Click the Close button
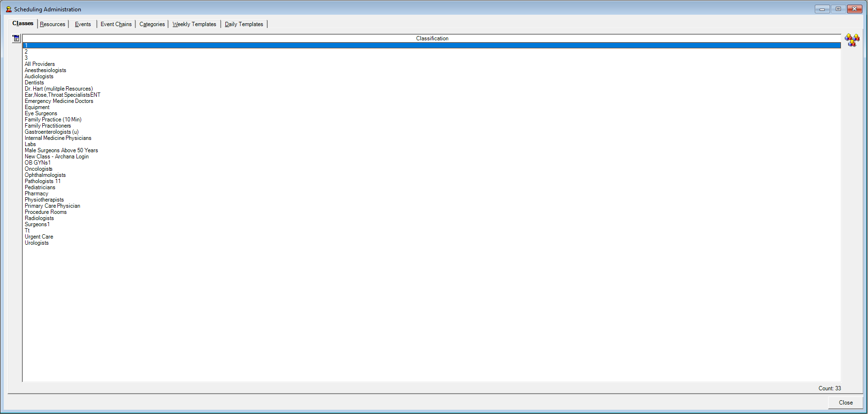Image resolution: width=868 pixels, height=414 pixels. click(846, 403)
